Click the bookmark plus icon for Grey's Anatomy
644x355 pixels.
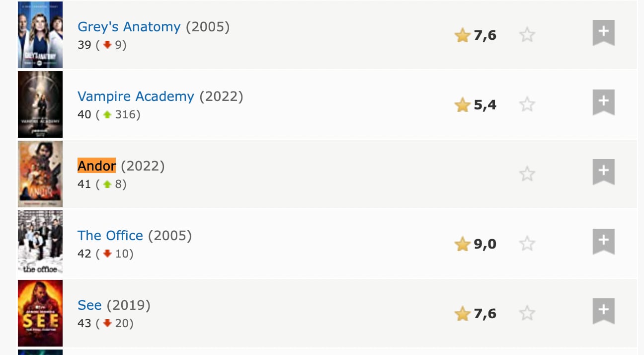pos(603,32)
